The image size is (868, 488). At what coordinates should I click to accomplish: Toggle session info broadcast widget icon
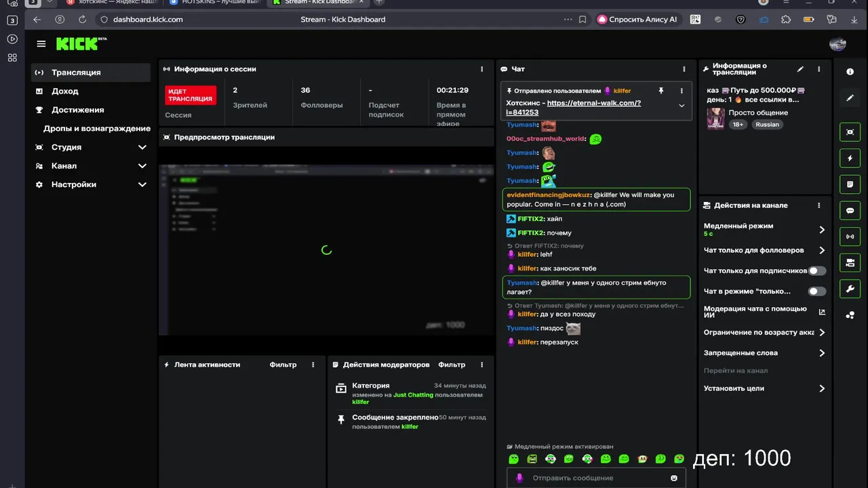point(850,237)
